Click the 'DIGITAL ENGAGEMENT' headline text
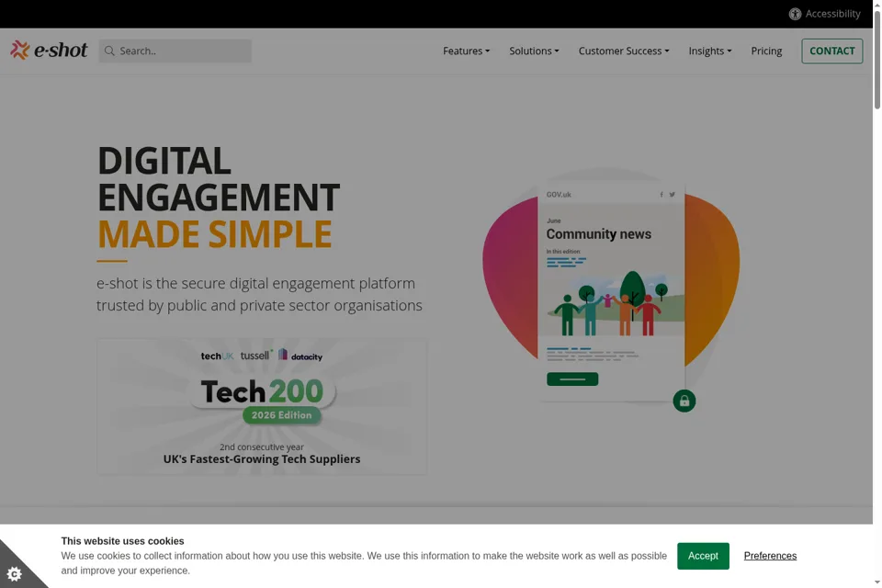882x588 pixels. 219,179
